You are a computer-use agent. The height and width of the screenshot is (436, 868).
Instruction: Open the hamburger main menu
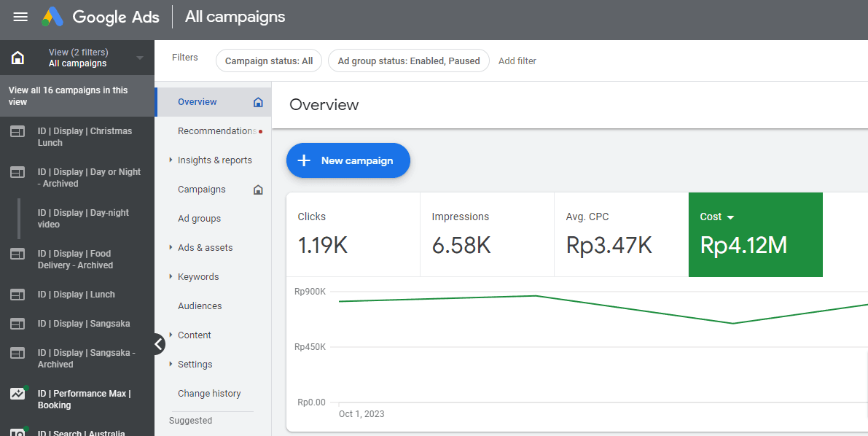tap(20, 17)
